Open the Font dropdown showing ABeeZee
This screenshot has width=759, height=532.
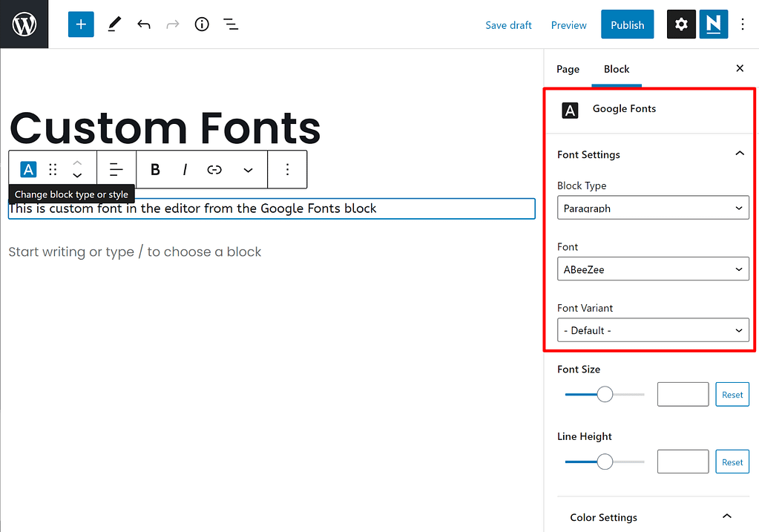tap(652, 269)
